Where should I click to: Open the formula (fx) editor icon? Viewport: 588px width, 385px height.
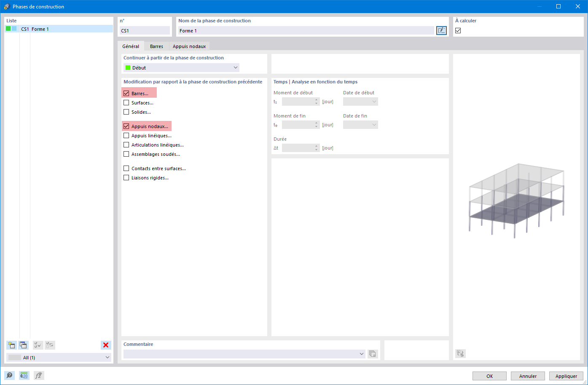click(x=39, y=375)
